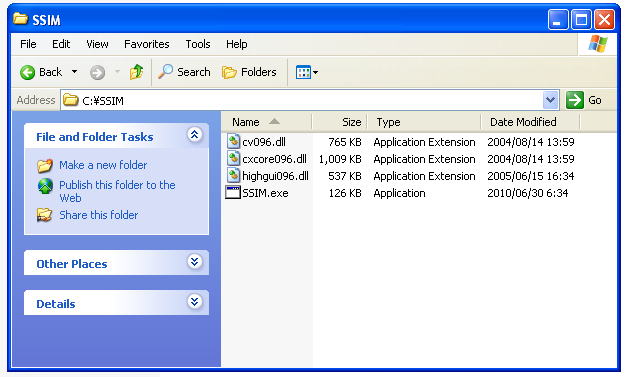Expand the Details panel
This screenshot has width=626, height=377.
click(x=194, y=302)
